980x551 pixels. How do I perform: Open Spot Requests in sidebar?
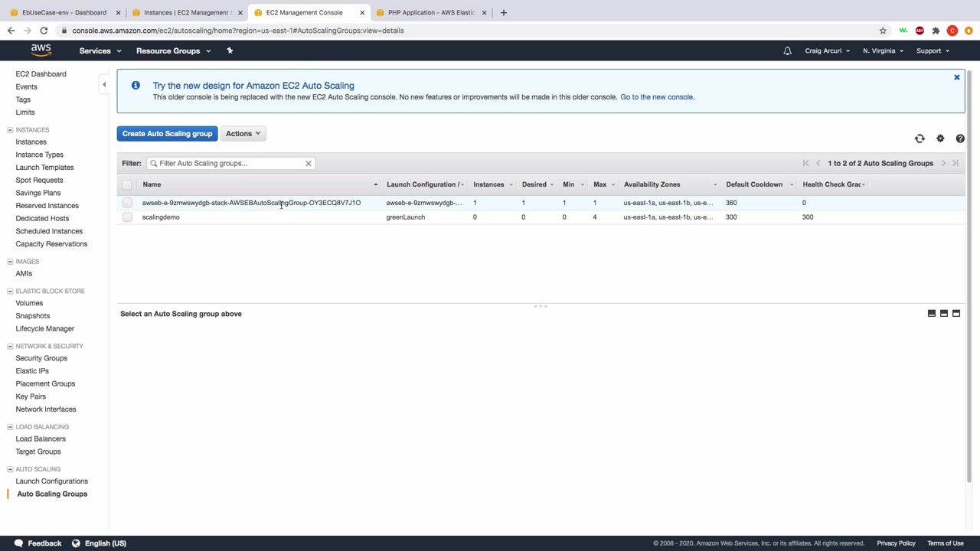tap(39, 181)
